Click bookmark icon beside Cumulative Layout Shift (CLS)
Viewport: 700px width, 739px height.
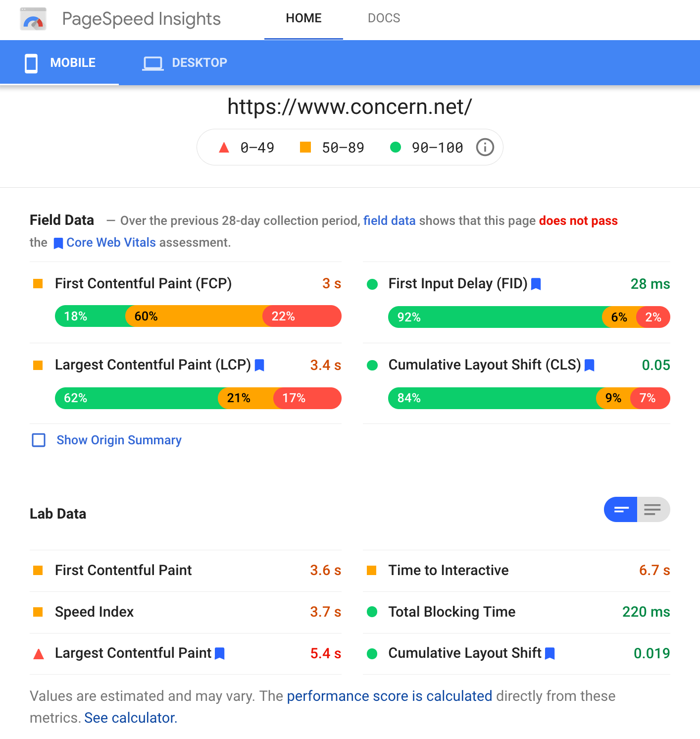(x=589, y=365)
